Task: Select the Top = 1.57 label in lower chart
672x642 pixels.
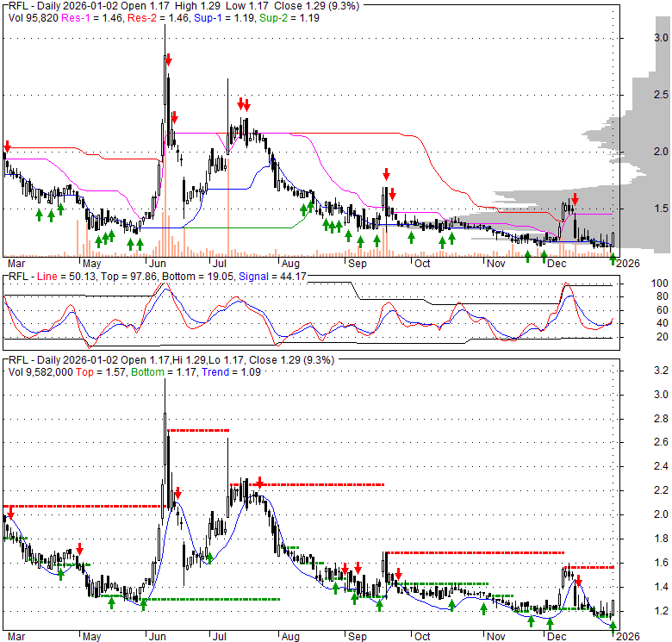Action: click(x=101, y=372)
